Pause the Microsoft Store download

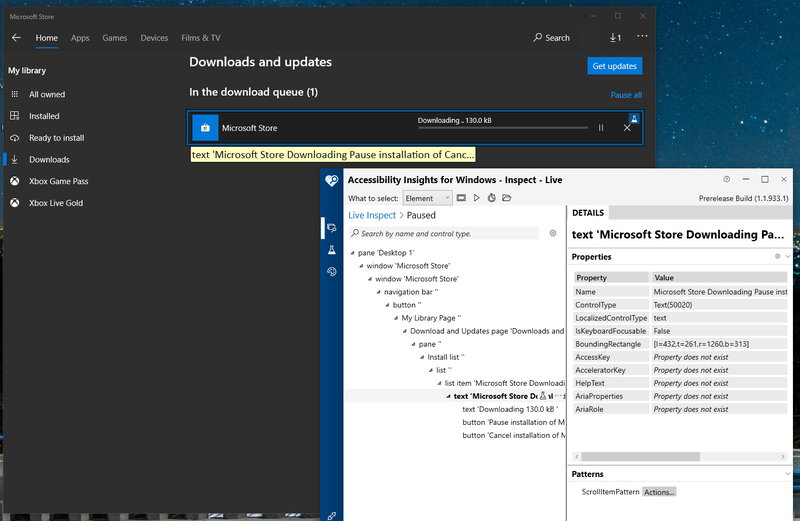(601, 128)
